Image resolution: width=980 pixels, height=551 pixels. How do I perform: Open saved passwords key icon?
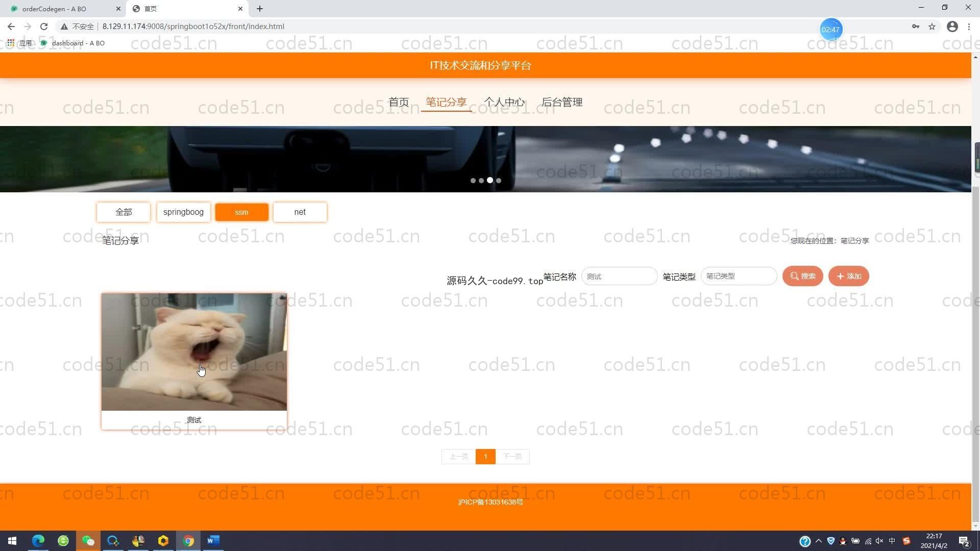(x=916, y=27)
